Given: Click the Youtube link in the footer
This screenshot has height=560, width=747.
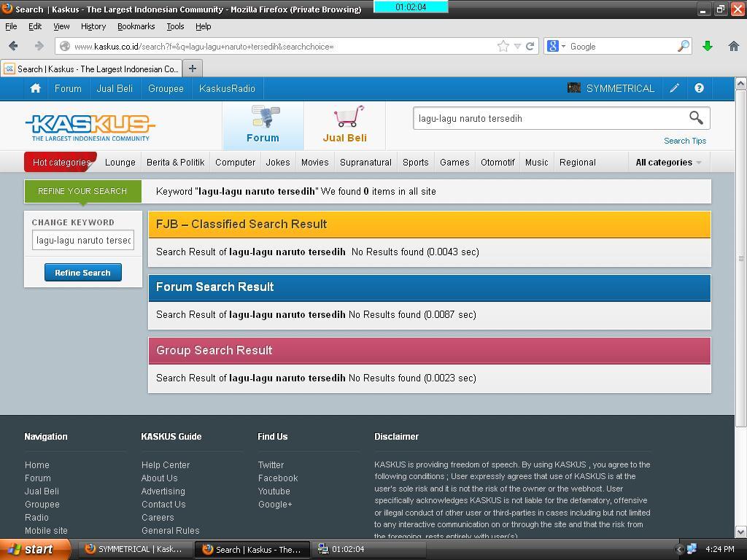Looking at the screenshot, I should tap(274, 491).
